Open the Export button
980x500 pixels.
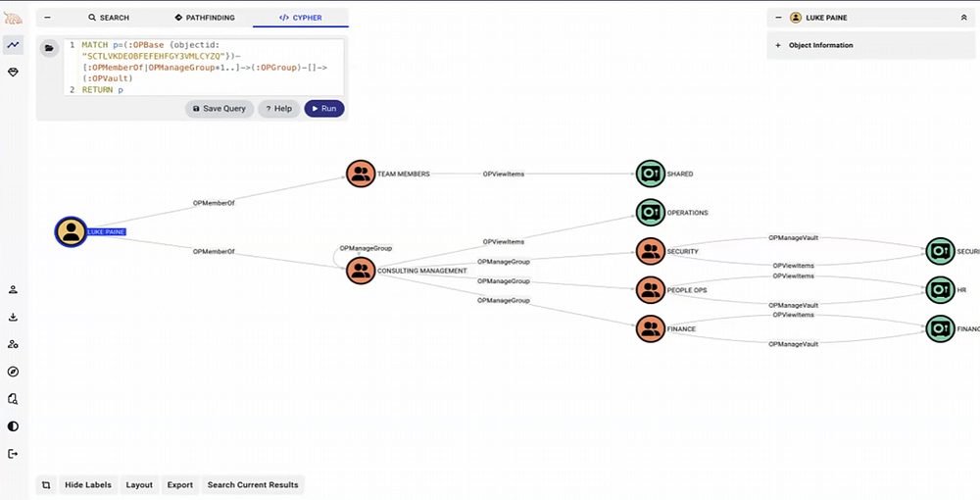tap(180, 485)
